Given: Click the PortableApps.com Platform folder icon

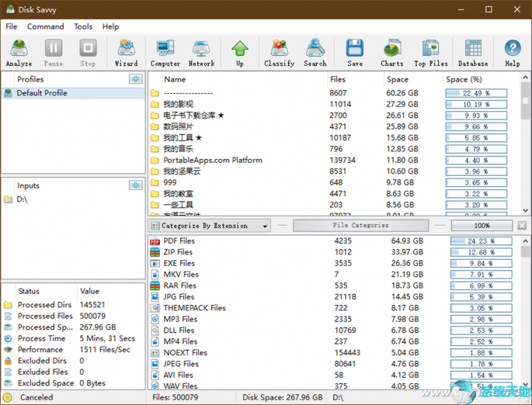Looking at the screenshot, I should coord(155,160).
